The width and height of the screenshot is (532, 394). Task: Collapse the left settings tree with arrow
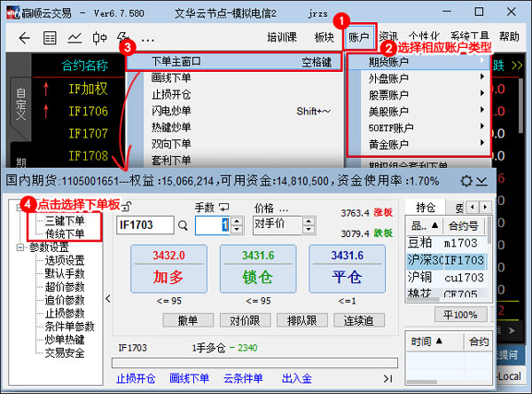108,299
